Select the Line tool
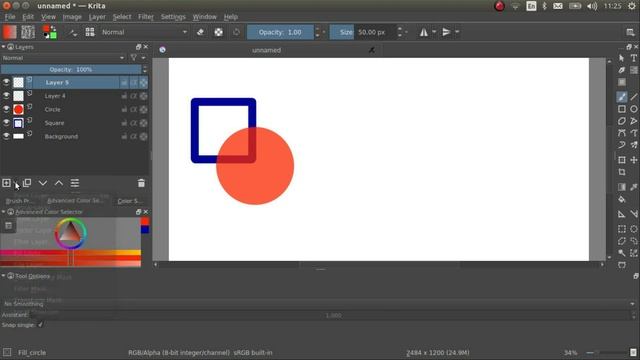The width and height of the screenshot is (640, 360). pyautogui.click(x=634, y=97)
